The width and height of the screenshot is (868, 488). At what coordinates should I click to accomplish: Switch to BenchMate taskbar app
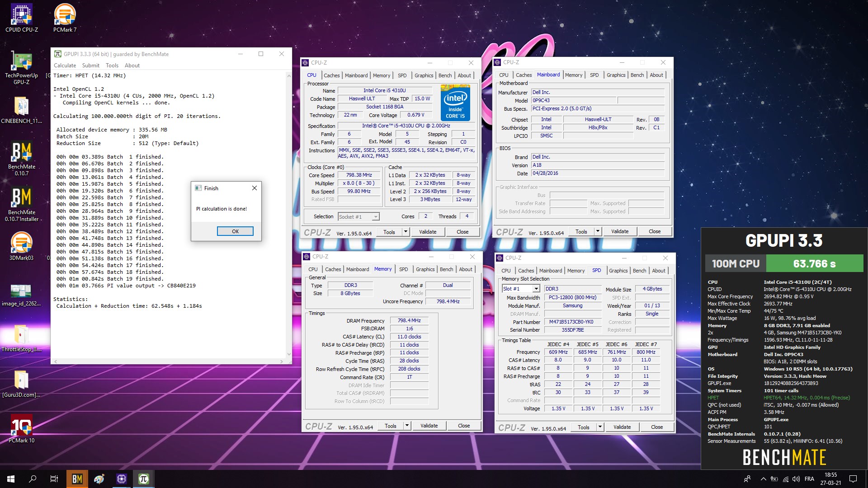pyautogui.click(x=77, y=479)
